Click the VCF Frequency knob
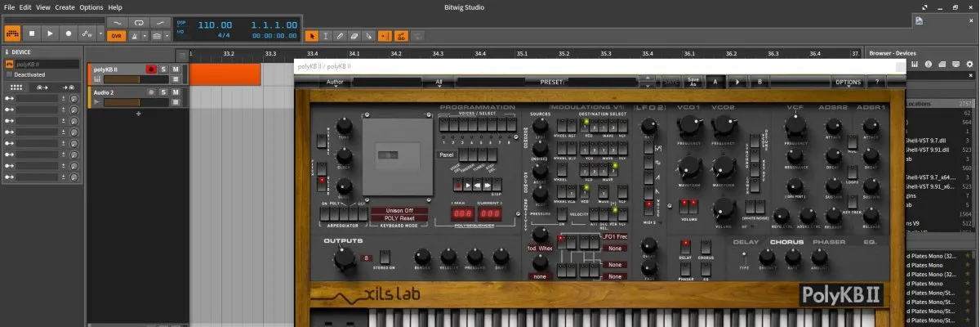This screenshot has width=980, height=327. pos(795,126)
